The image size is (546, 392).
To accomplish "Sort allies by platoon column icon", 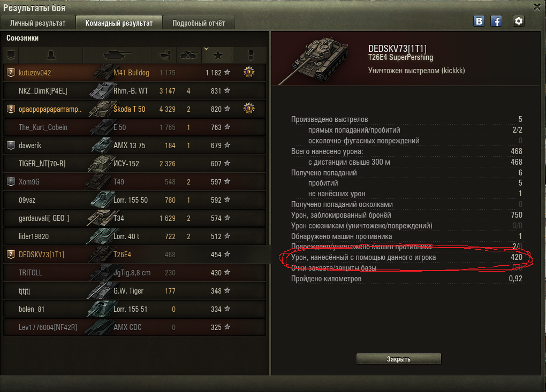I will 11,55.
